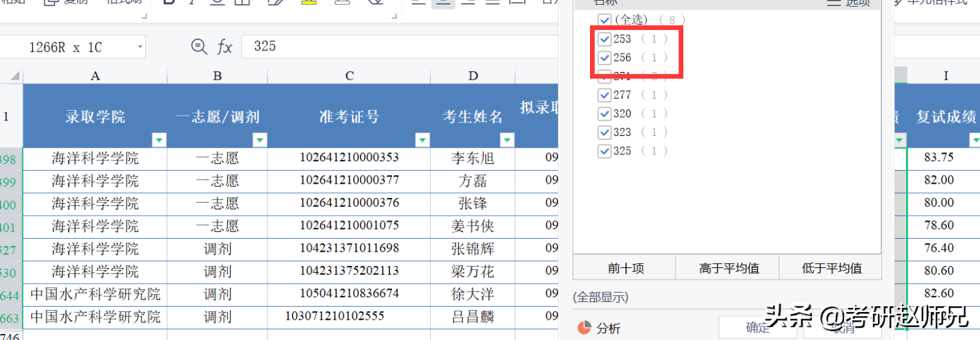This screenshot has height=340, width=980.
Task: Click exam number 102641210000353
Action: pyautogui.click(x=349, y=158)
